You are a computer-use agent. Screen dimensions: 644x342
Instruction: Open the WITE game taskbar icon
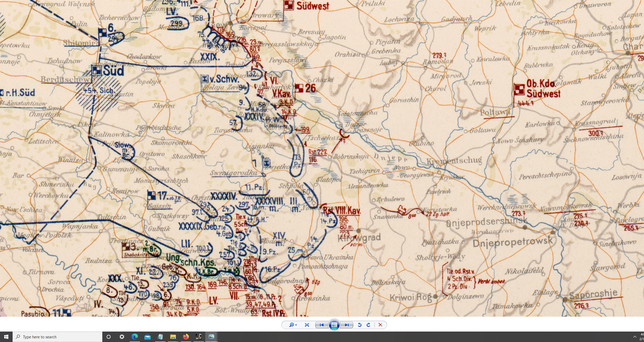point(198,337)
